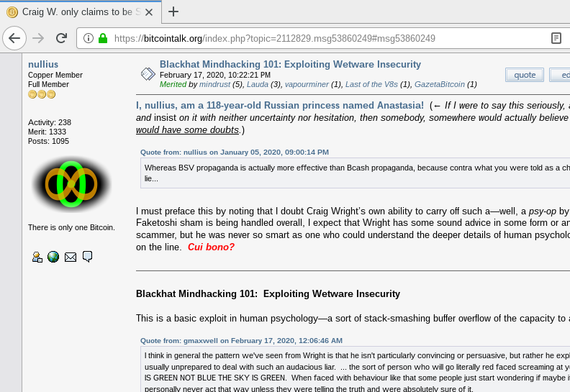Open nullius user profile link

click(x=43, y=64)
